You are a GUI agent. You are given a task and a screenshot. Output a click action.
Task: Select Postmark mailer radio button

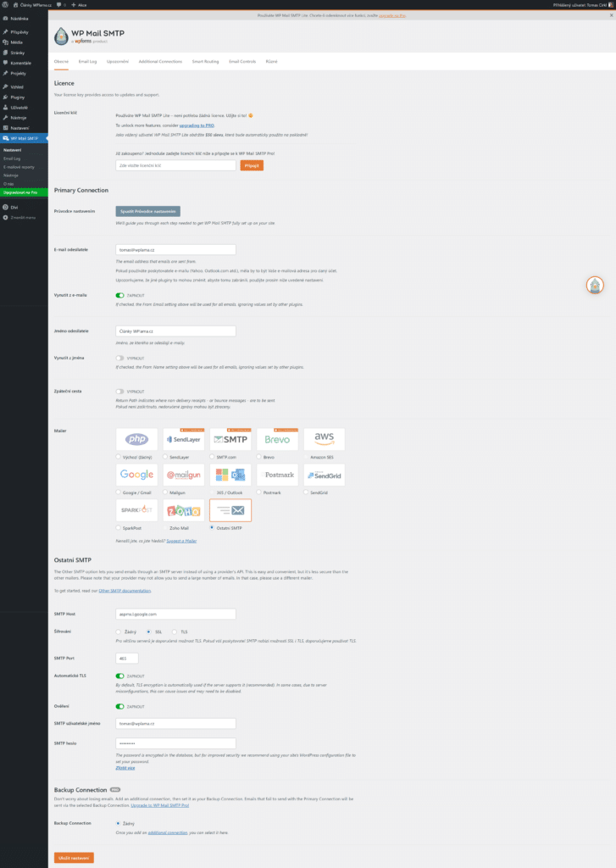pos(259,492)
